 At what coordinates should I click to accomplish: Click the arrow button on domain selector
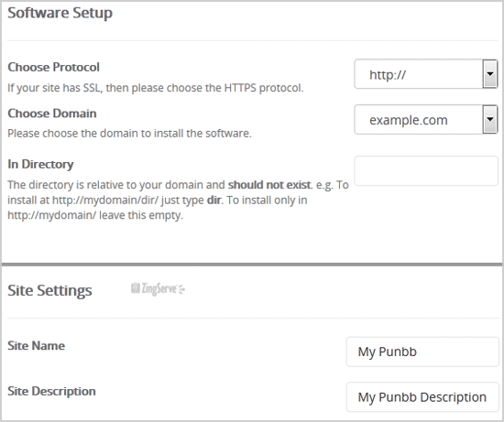[x=490, y=120]
